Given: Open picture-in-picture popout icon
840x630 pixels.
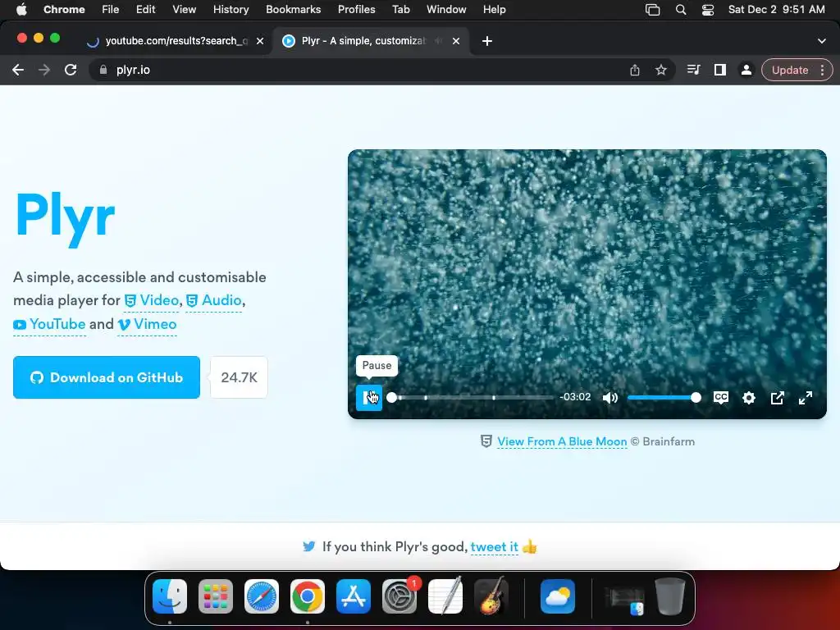Looking at the screenshot, I should coord(778,398).
